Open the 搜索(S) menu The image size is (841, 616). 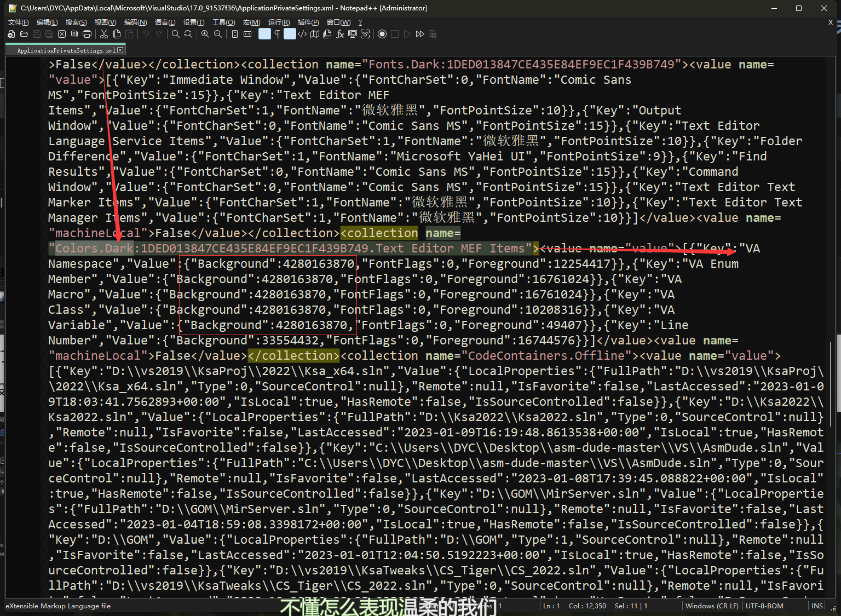click(76, 22)
